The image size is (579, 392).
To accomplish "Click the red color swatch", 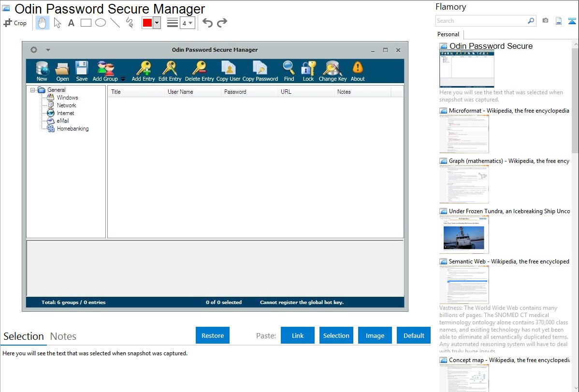I will pyautogui.click(x=147, y=23).
